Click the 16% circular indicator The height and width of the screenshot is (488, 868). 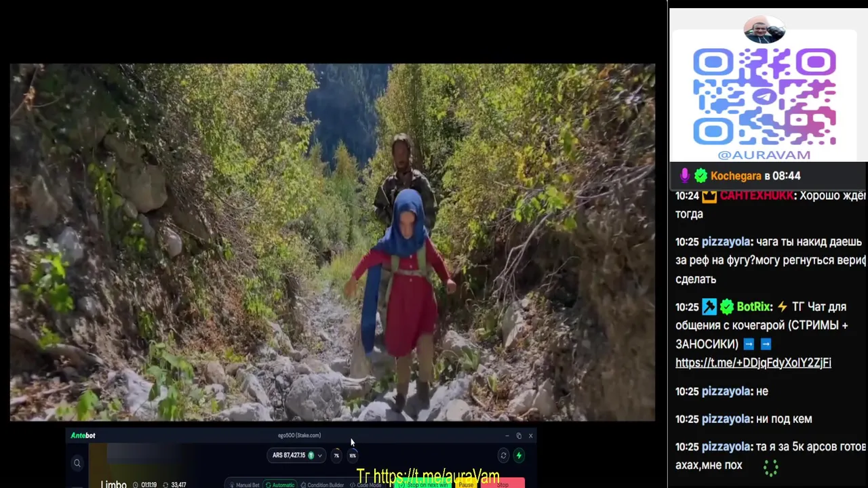pos(352,455)
